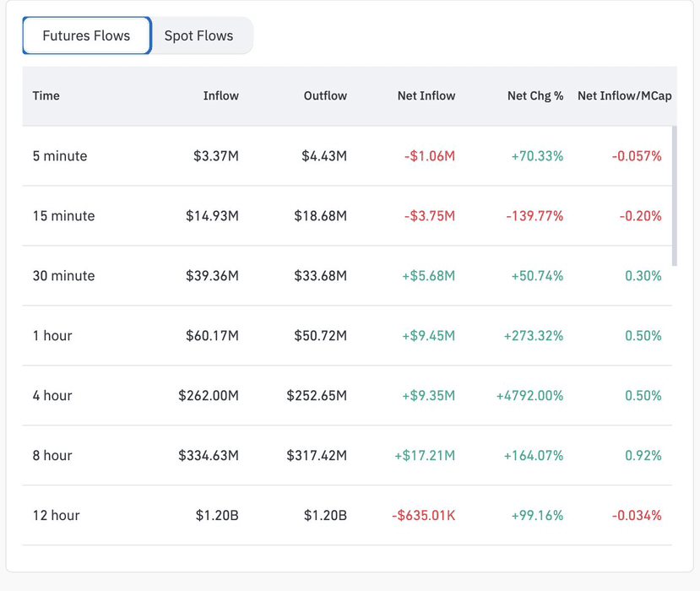The image size is (700, 591).
Task: Click the $334.63M inflow value
Action: [x=209, y=456]
